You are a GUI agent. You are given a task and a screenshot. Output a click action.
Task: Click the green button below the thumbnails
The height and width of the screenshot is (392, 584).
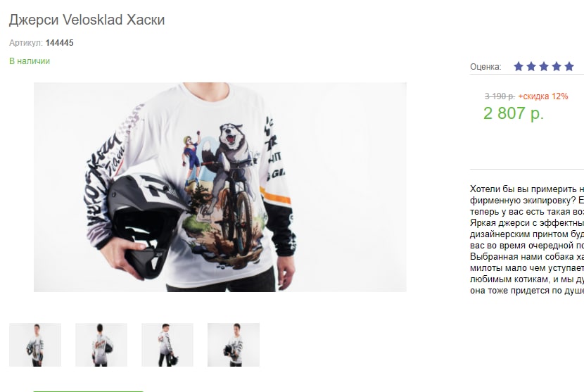[x=88, y=391]
